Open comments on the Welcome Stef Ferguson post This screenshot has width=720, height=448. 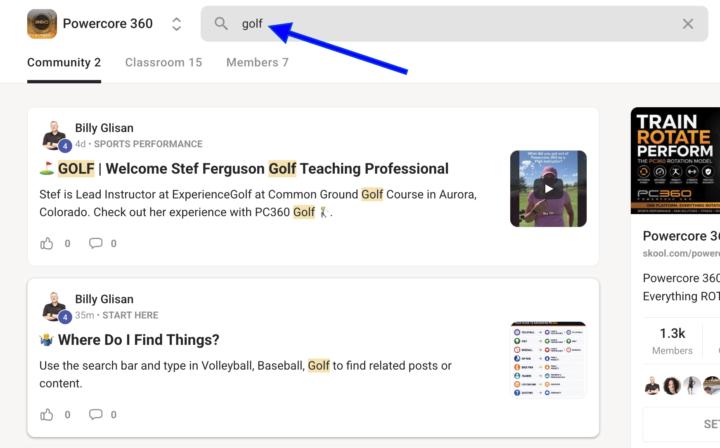[96, 243]
